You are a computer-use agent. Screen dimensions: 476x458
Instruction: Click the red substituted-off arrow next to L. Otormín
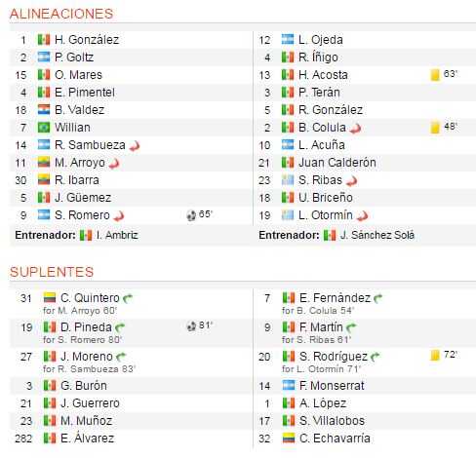pos(362,215)
